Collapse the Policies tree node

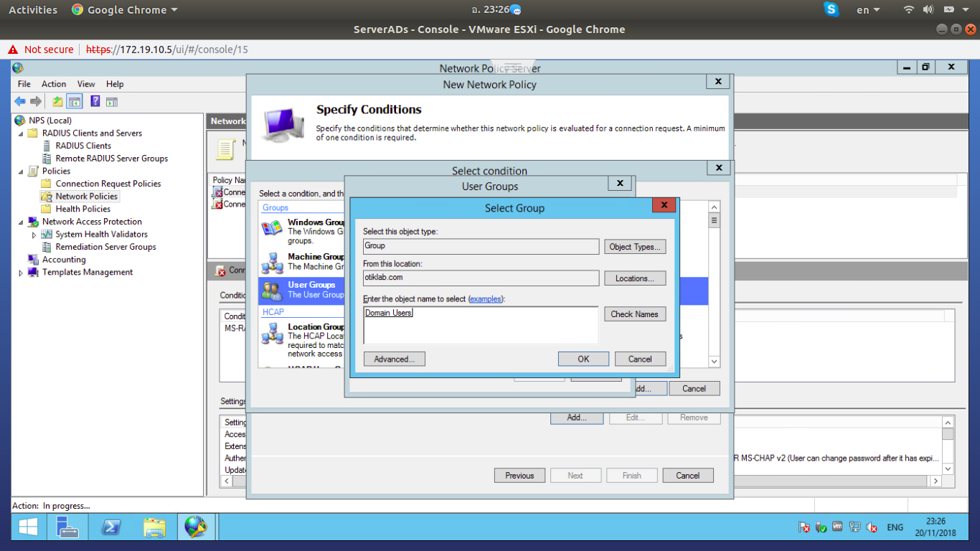pyautogui.click(x=21, y=171)
